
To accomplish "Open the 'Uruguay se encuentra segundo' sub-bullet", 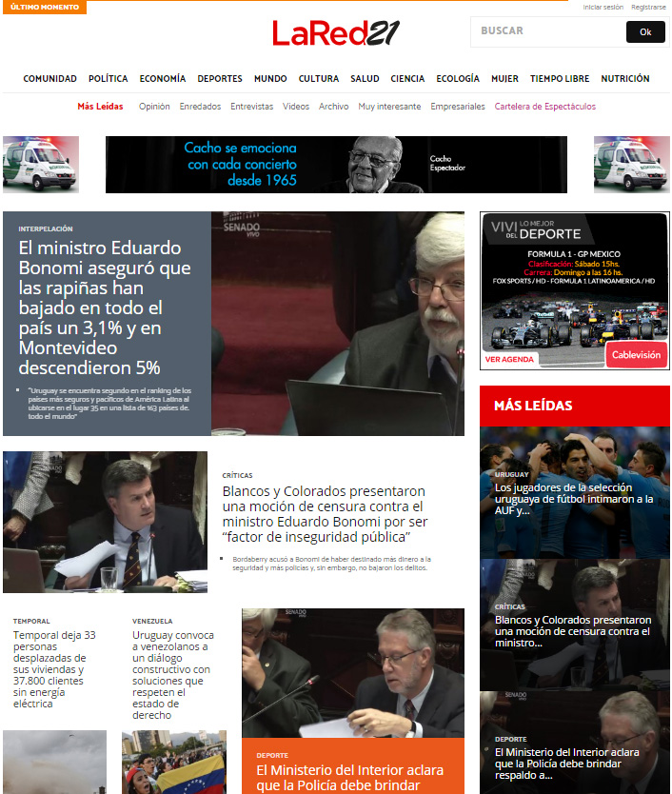I will (109, 403).
